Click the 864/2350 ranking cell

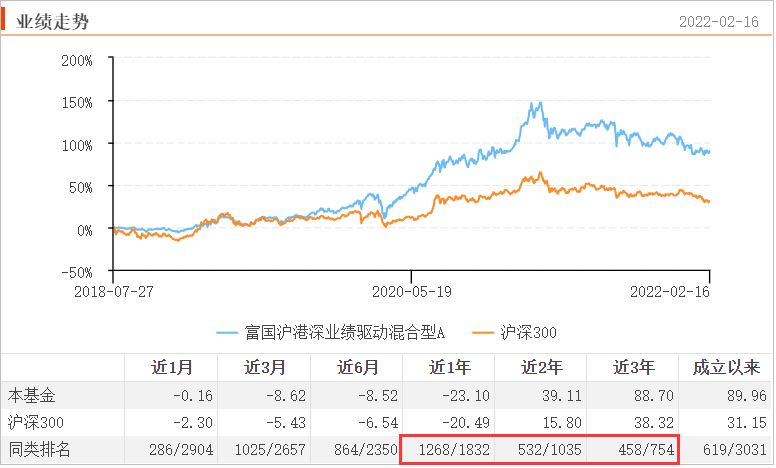[366, 450]
